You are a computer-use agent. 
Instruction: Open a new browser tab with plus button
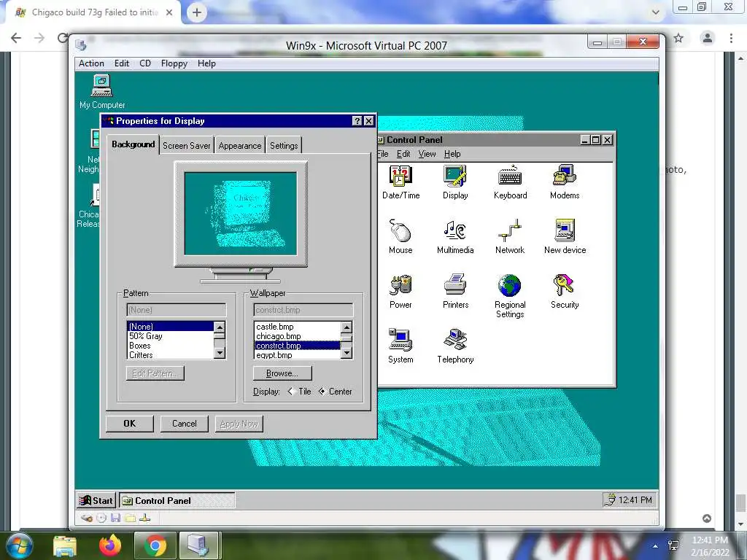pos(197,12)
